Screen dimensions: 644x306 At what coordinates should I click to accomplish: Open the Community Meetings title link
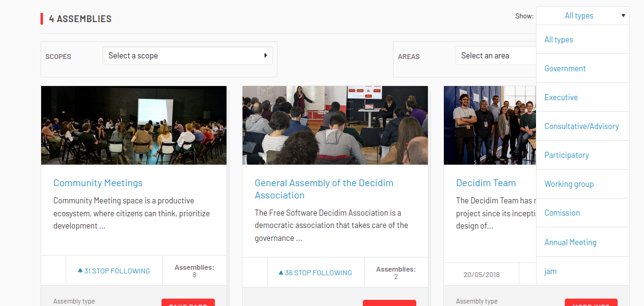click(x=98, y=182)
